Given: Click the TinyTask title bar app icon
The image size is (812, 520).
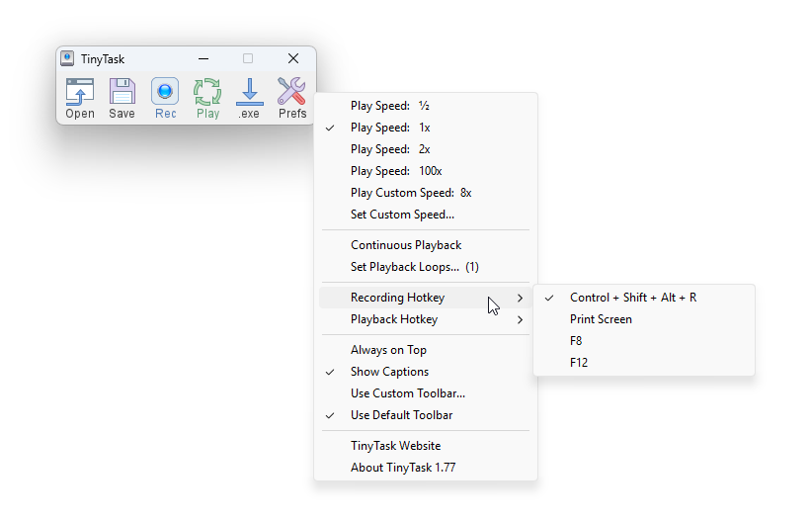Looking at the screenshot, I should tap(67, 58).
